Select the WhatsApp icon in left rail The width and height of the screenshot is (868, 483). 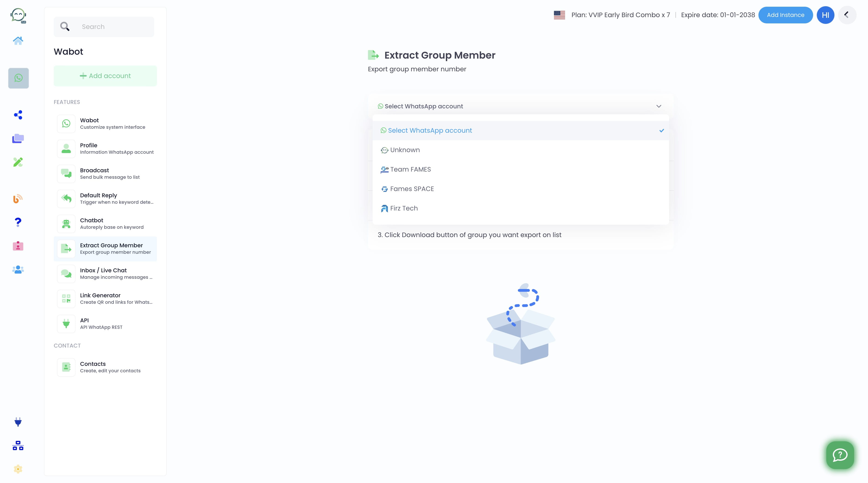tap(19, 78)
